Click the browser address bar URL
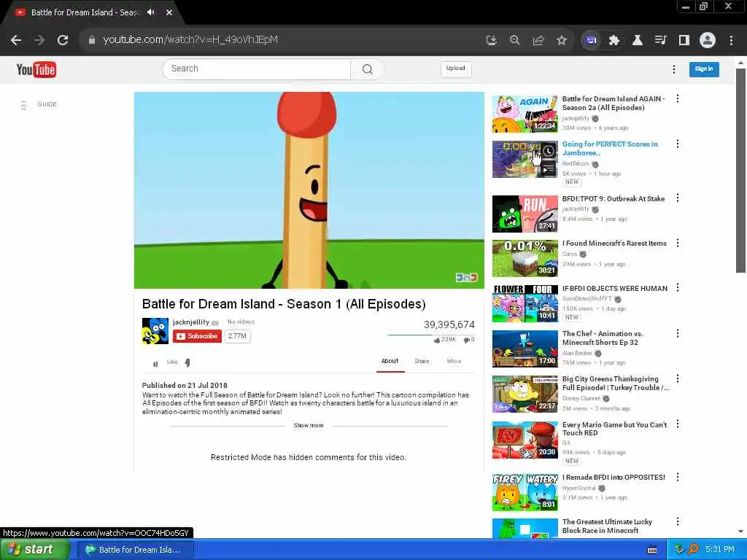 point(190,40)
